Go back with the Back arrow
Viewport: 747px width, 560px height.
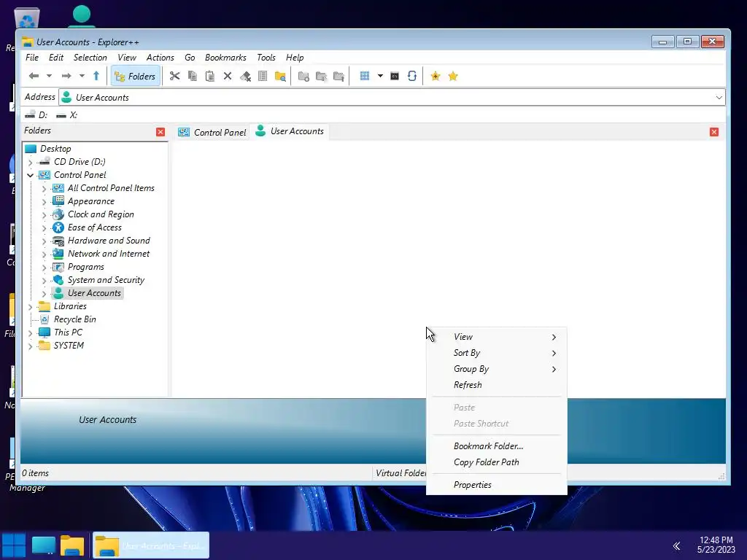click(34, 76)
